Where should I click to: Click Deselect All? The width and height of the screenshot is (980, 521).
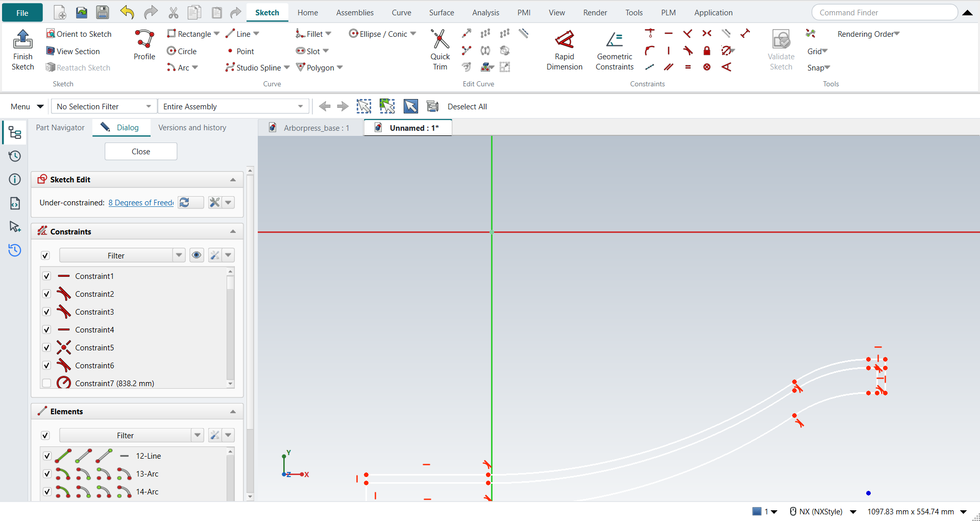[467, 106]
